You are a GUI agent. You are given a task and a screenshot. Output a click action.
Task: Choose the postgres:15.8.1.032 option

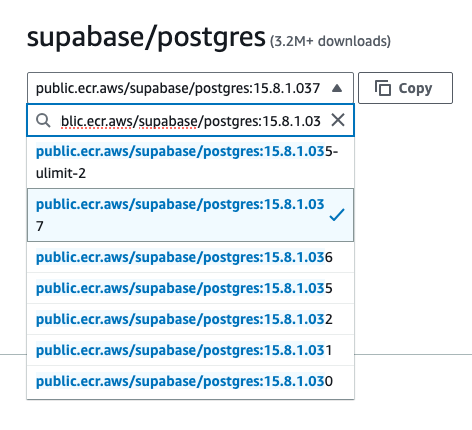190,319
